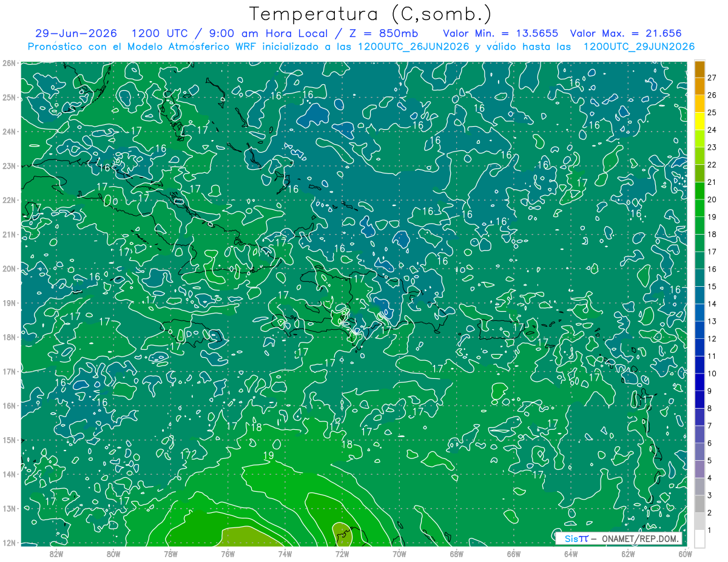Image resolution: width=728 pixels, height=562 pixels.
Task: Click the '66W' longitude axis label
Action: pyautogui.click(x=513, y=554)
